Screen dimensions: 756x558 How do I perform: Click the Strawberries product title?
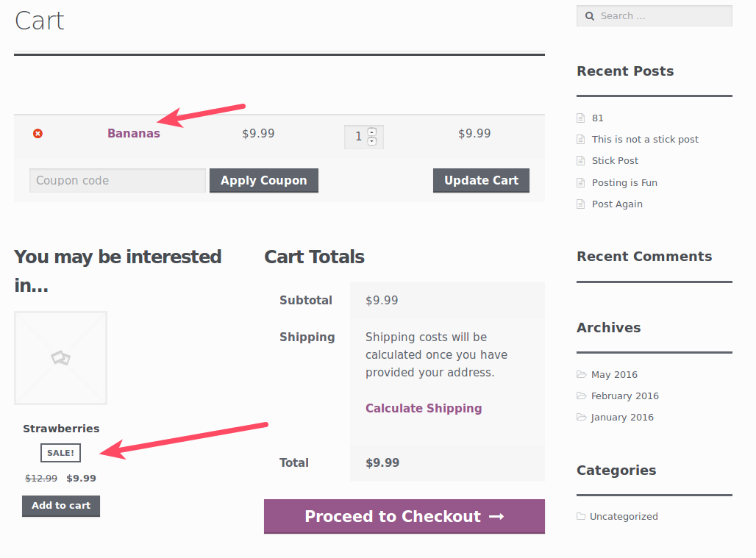coord(61,429)
